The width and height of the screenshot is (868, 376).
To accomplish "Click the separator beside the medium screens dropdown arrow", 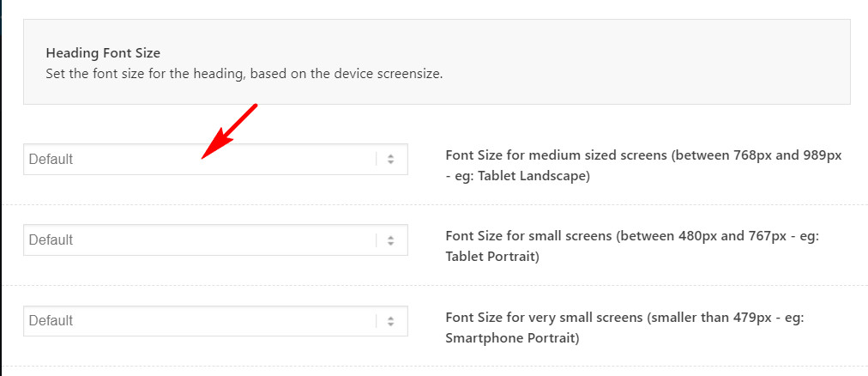I will [x=377, y=160].
